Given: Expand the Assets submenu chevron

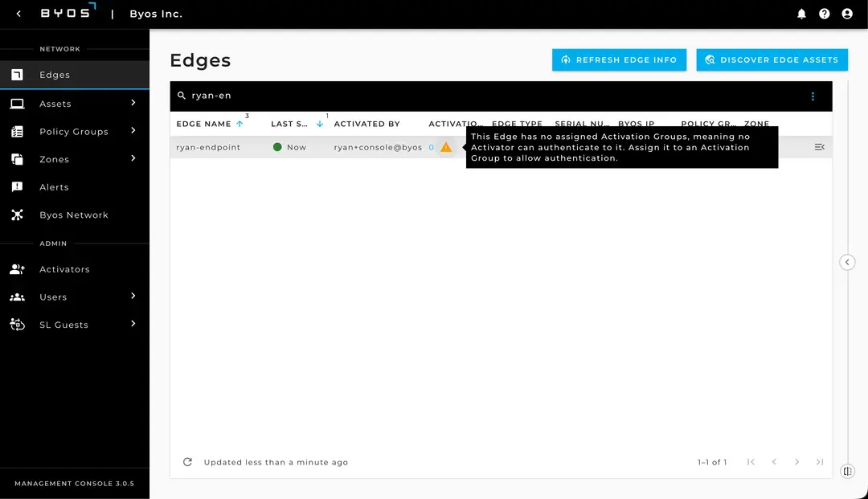Looking at the screenshot, I should click(133, 103).
